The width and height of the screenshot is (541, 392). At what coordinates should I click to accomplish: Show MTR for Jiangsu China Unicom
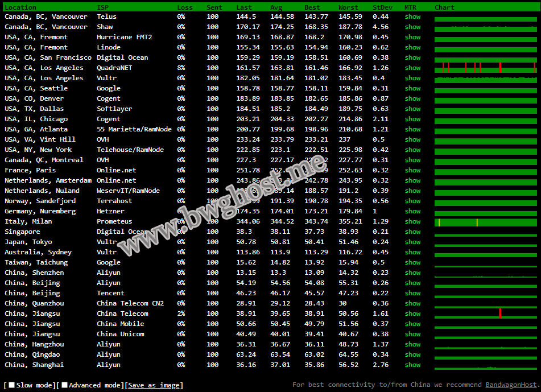tap(412, 334)
